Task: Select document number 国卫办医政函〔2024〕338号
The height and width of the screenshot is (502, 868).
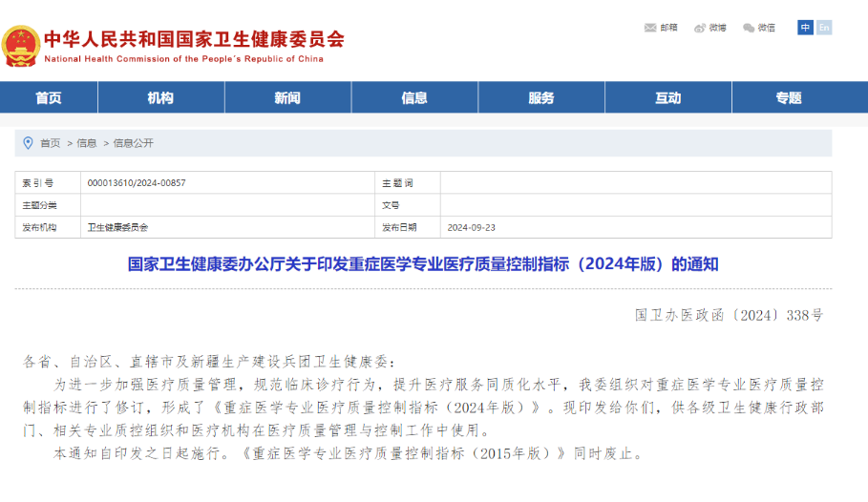Action: [x=729, y=316]
